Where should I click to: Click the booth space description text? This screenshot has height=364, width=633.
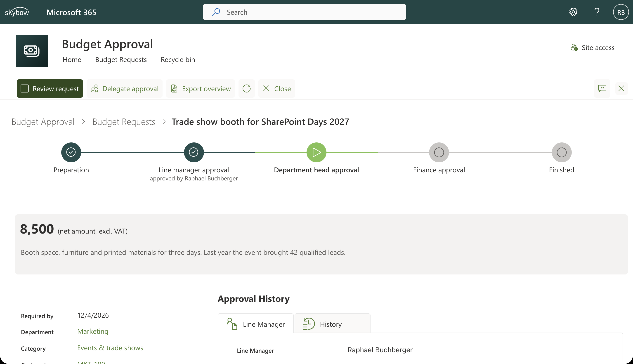[x=183, y=253]
